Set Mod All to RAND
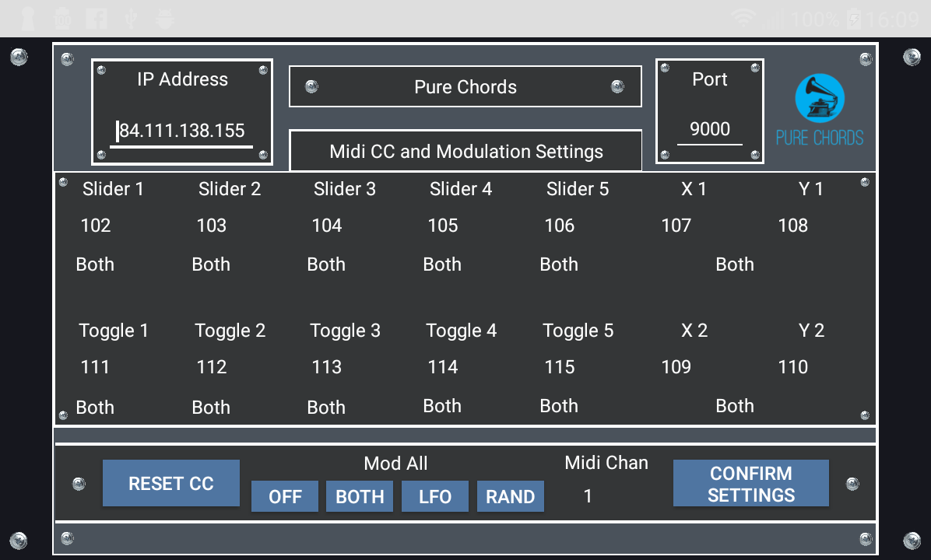 [510, 496]
